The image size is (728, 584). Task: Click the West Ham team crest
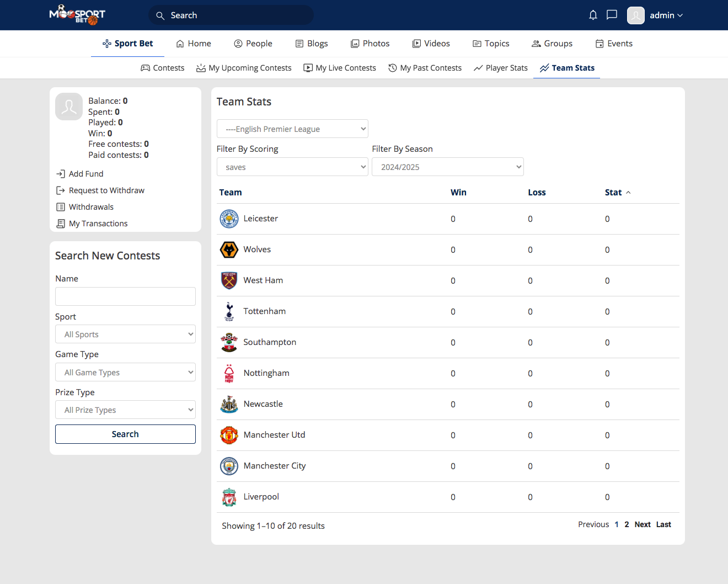click(229, 280)
